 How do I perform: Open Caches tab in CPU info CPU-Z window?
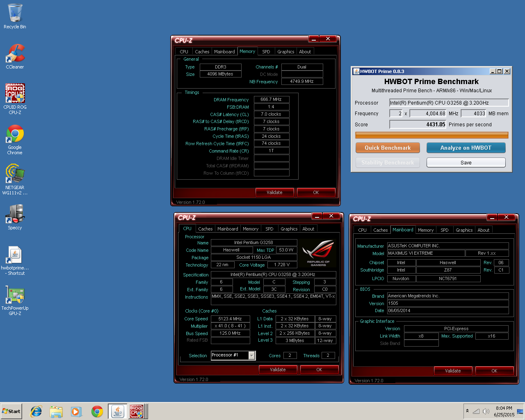(205, 229)
